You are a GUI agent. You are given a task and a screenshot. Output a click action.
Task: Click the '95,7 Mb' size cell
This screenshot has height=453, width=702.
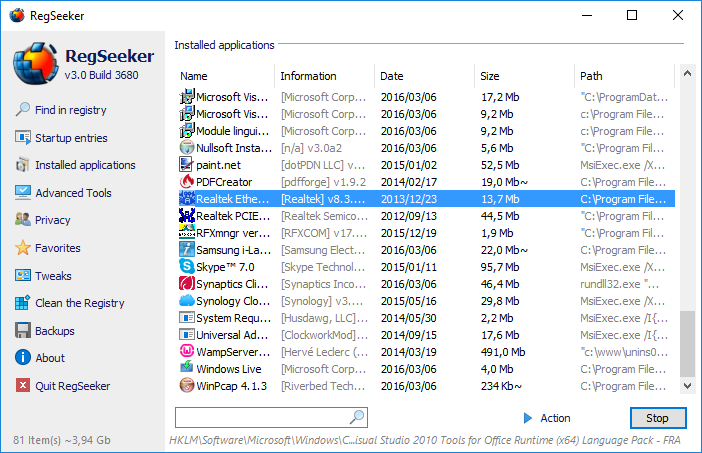tap(500, 267)
